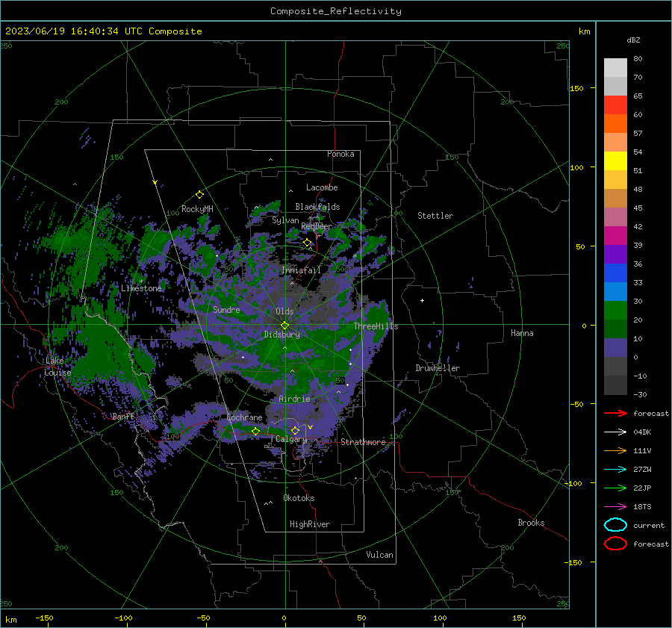Click the Drumheller label
Screen dimensions: 672x628
438,368
